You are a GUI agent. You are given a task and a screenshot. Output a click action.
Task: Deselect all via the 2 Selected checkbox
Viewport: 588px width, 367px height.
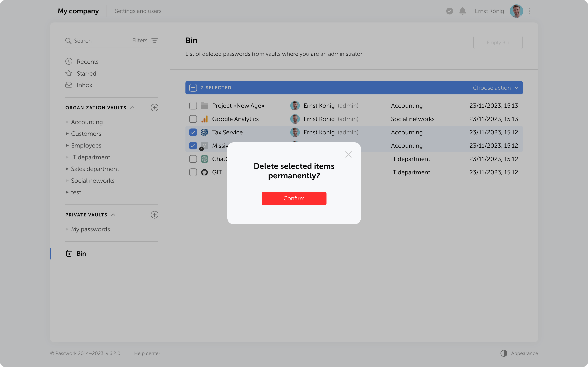(193, 88)
